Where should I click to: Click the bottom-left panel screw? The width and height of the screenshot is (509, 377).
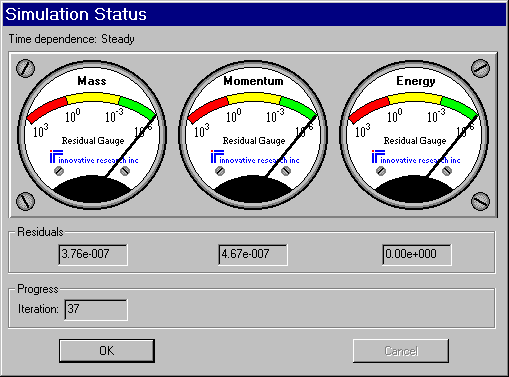tap(25, 201)
